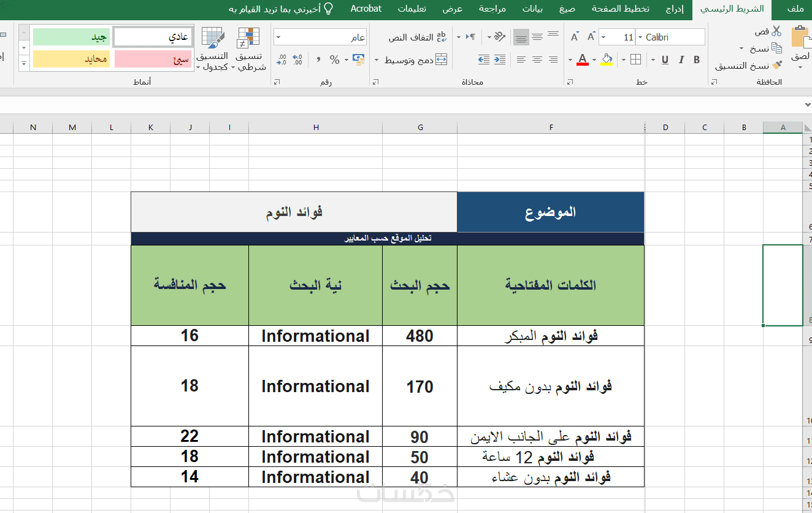
Task: Toggle Wrap Text (التفاف النص)
Action: click(x=418, y=37)
